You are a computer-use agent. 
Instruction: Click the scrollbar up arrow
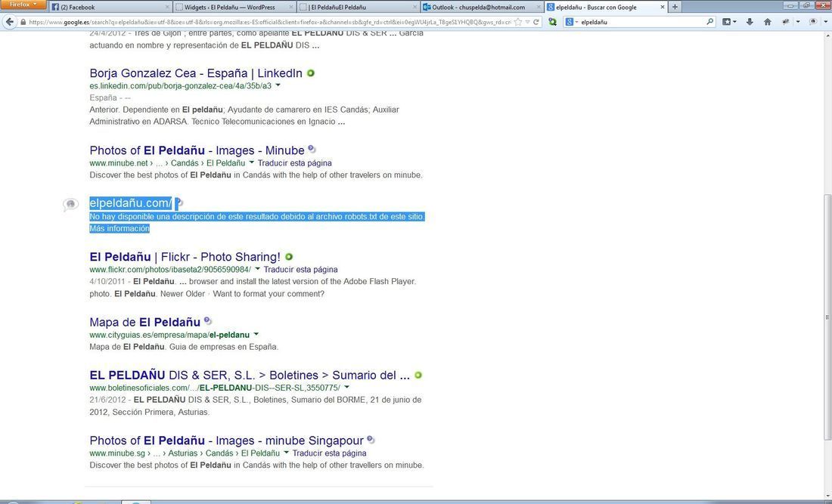(x=827, y=36)
